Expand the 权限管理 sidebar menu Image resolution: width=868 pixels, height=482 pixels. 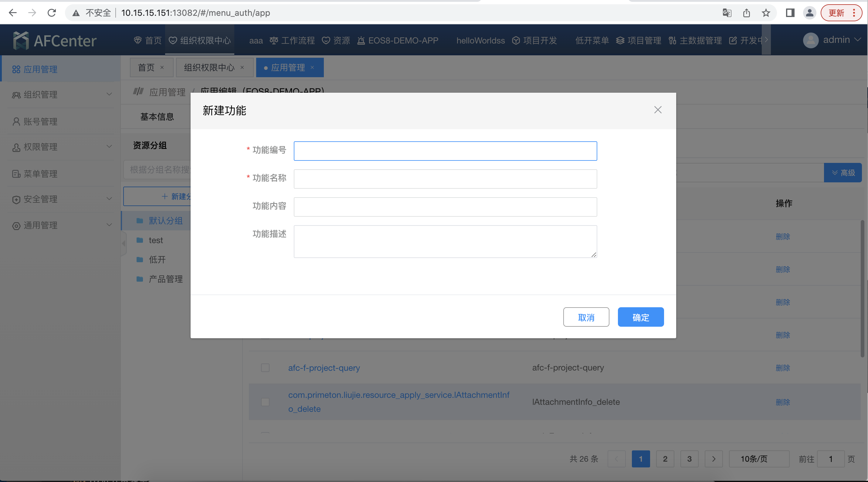click(x=61, y=147)
